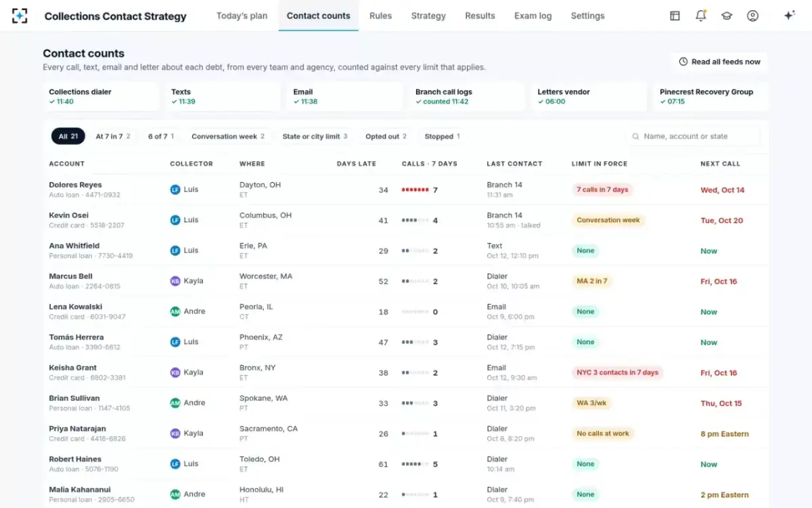812x508 pixels.
Task: Click Andre avatar in Malia Kahananui row
Action: pyautogui.click(x=175, y=494)
